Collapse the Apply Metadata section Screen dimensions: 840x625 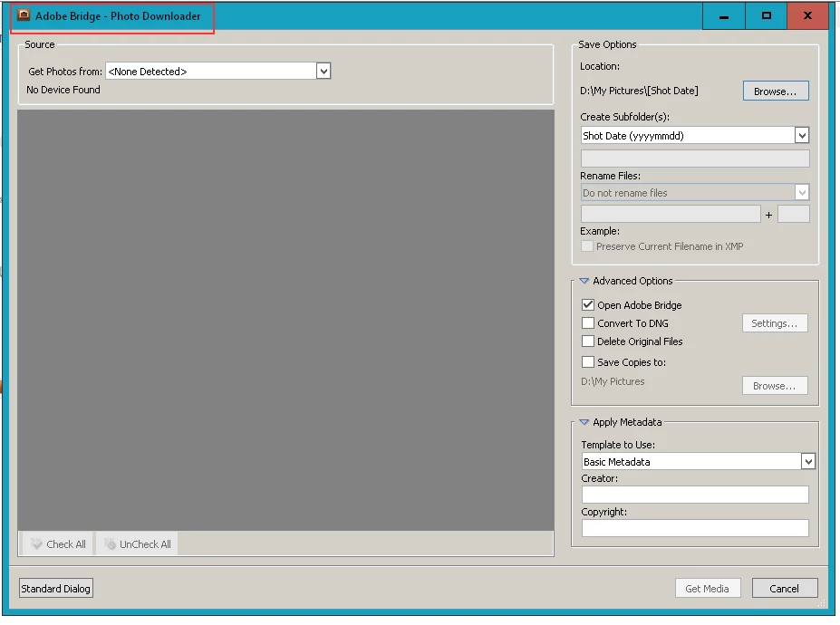[x=584, y=422]
